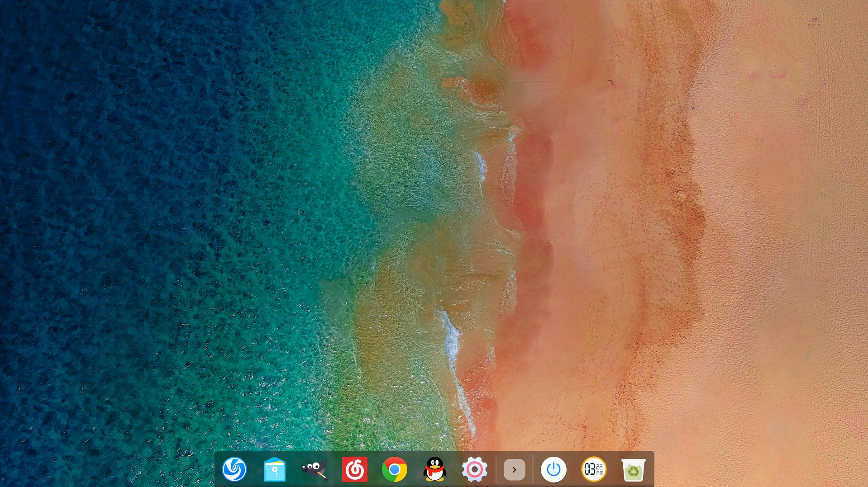Open the QQ penguin app

tap(434, 469)
